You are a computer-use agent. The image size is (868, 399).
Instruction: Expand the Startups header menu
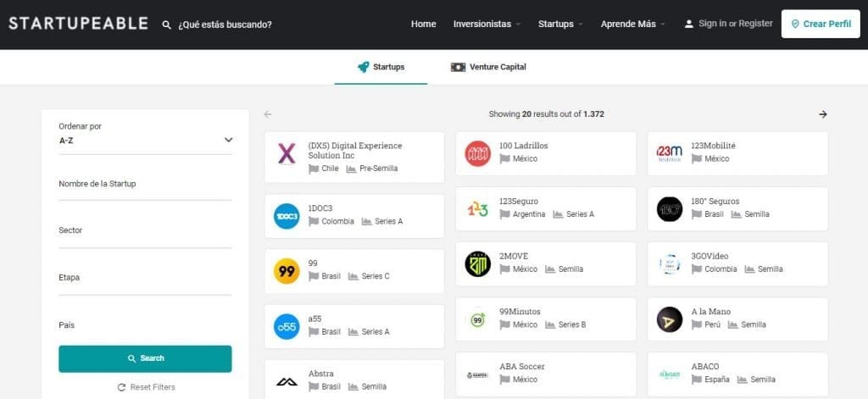tap(560, 24)
